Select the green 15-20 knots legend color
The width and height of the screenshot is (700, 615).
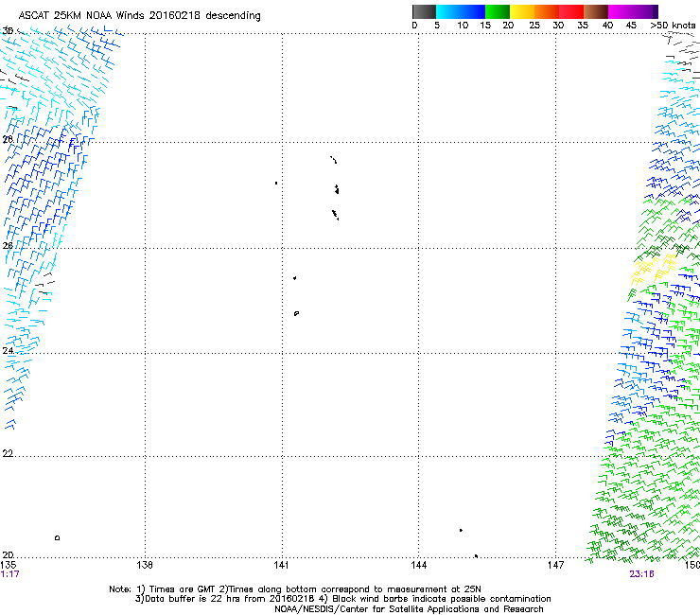(x=498, y=11)
